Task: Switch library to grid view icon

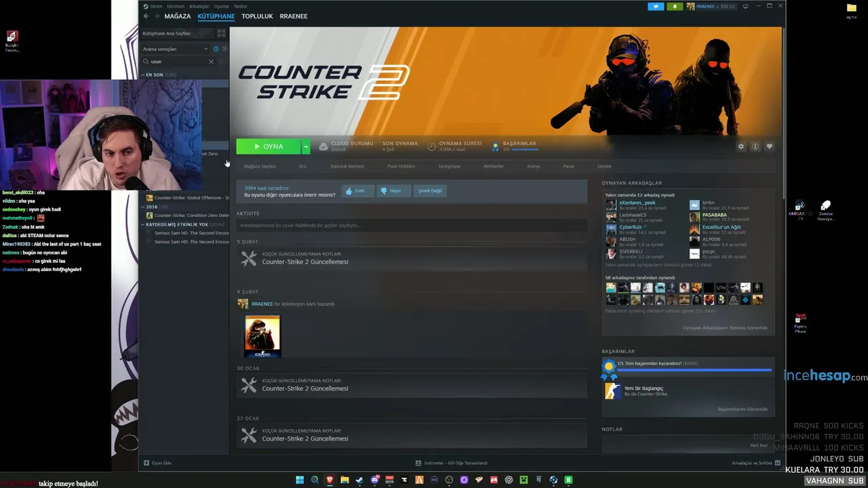Action: click(x=221, y=33)
